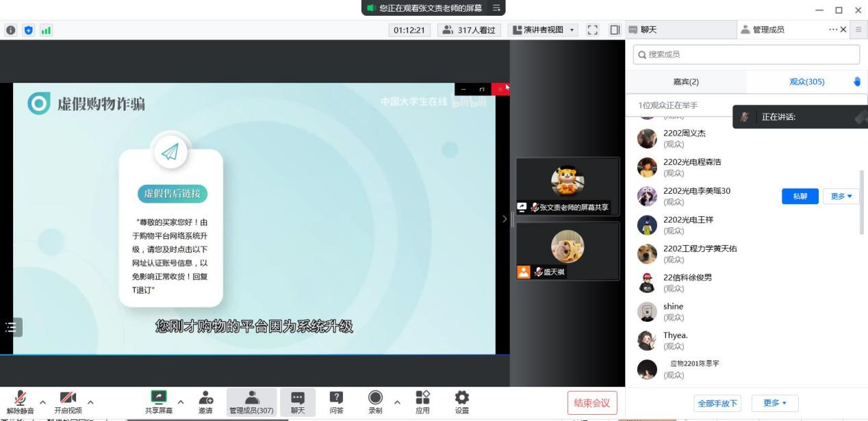Viewport: 868px width, 421px height.
Task: Open the 问答 Q&A icon
Action: pyautogui.click(x=336, y=402)
